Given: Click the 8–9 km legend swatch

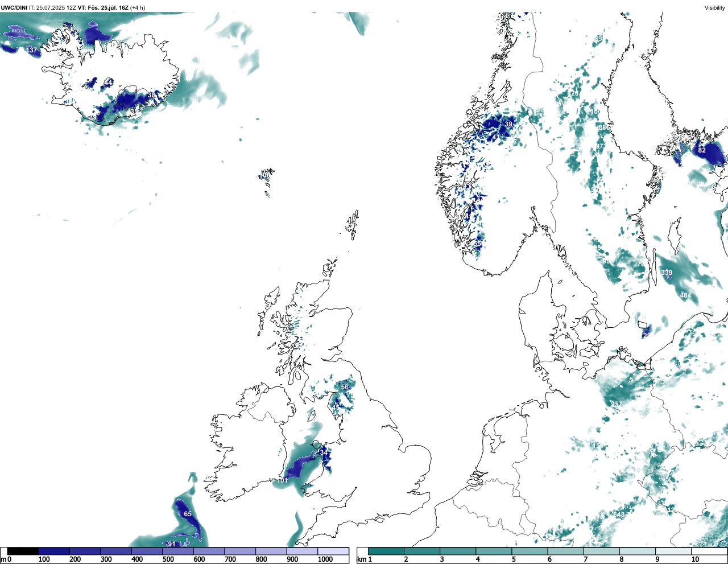Looking at the screenshot, I should click(x=637, y=551).
